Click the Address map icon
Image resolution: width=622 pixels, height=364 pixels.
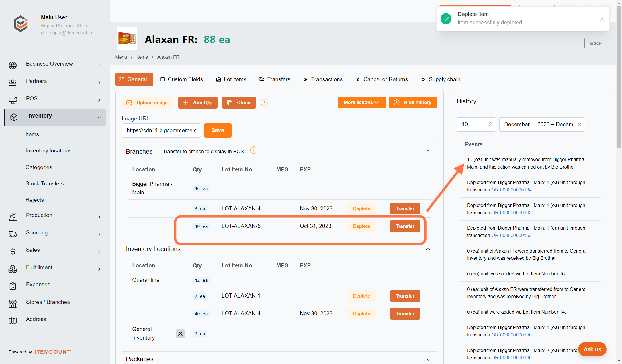[13, 321]
